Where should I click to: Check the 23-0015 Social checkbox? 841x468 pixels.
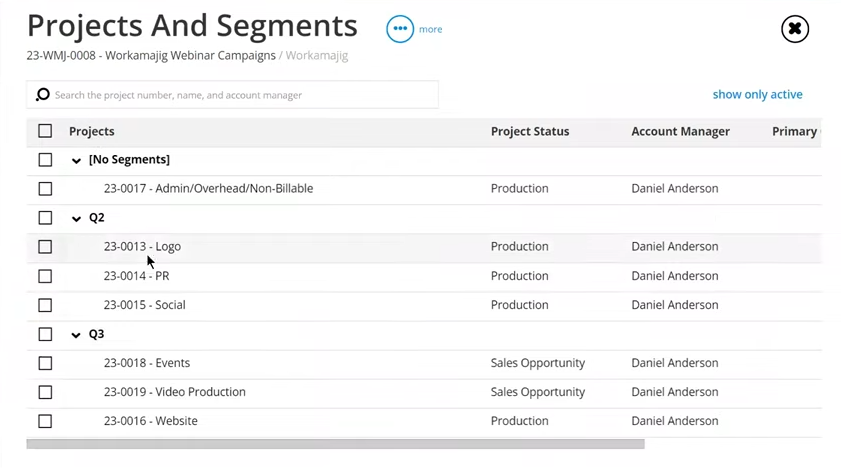[45, 305]
